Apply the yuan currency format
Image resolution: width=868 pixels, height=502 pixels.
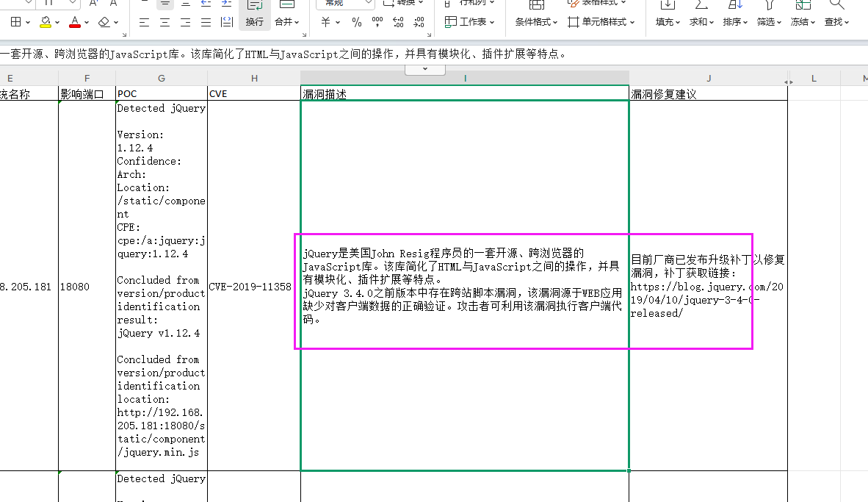tap(325, 22)
